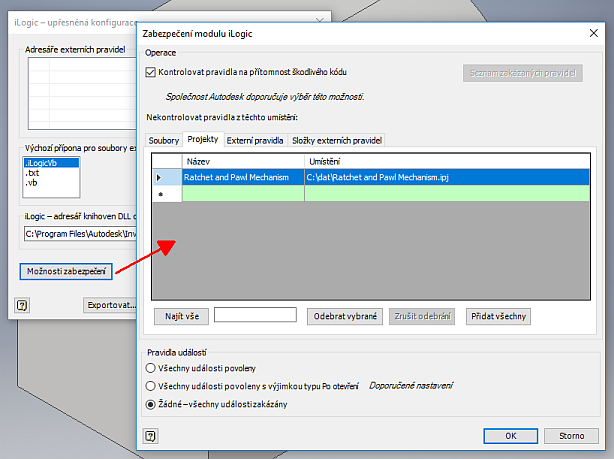Click the help icon in security dialog
The width and height of the screenshot is (614, 459).
click(151, 436)
